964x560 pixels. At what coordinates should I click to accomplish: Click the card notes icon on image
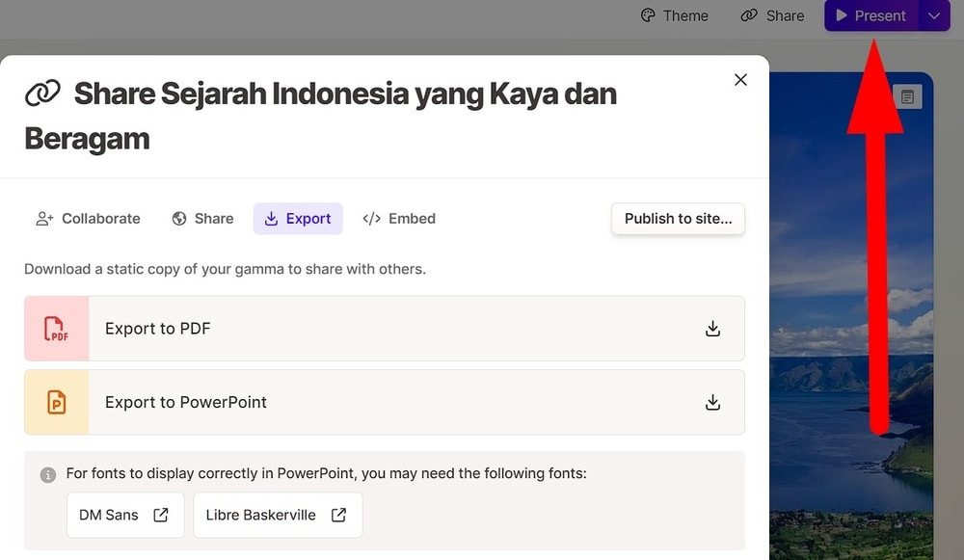[907, 96]
